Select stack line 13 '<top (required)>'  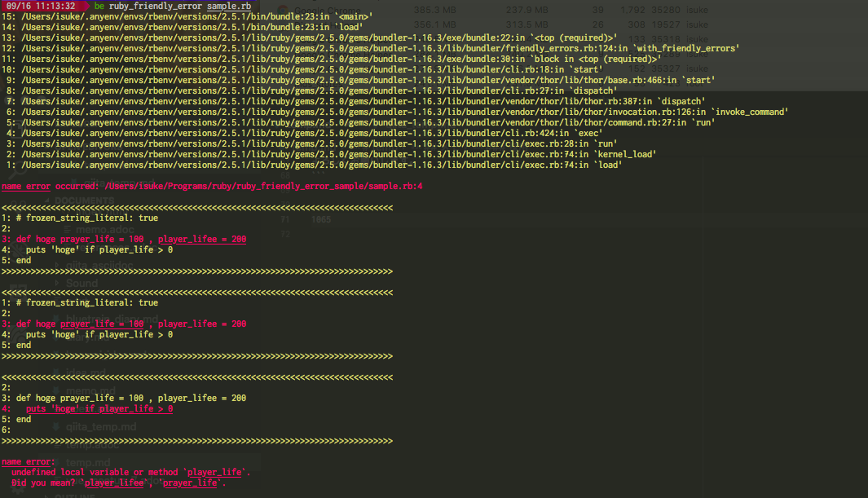pos(309,37)
